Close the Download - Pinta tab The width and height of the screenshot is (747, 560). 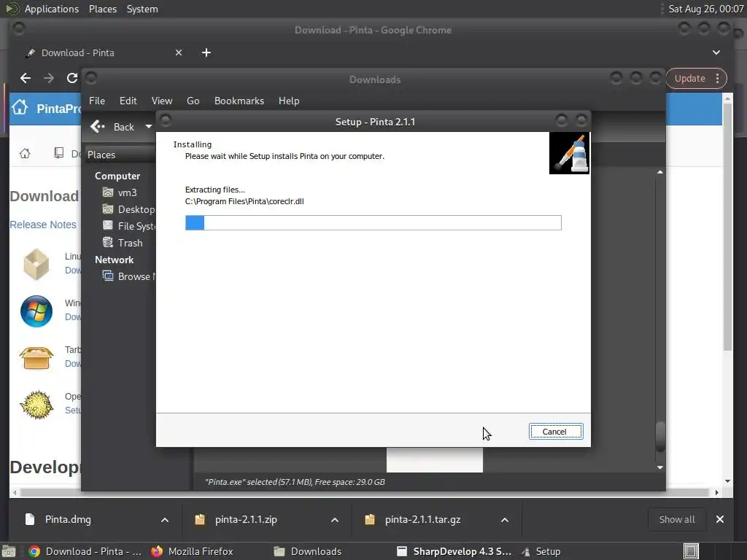[x=179, y=52]
